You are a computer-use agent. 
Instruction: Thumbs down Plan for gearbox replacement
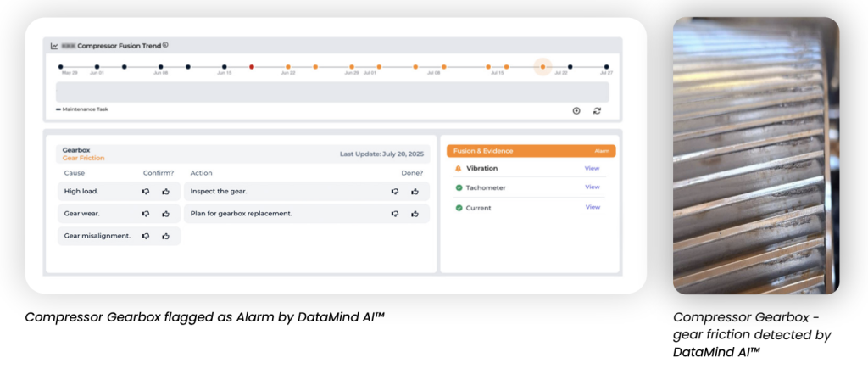click(x=394, y=214)
